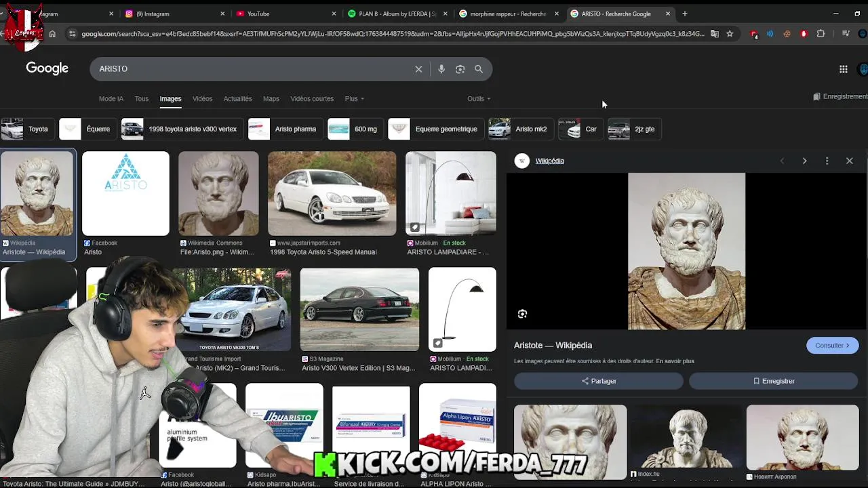Image resolution: width=868 pixels, height=488 pixels.
Task: Open En savoir plus link
Action: point(675,361)
